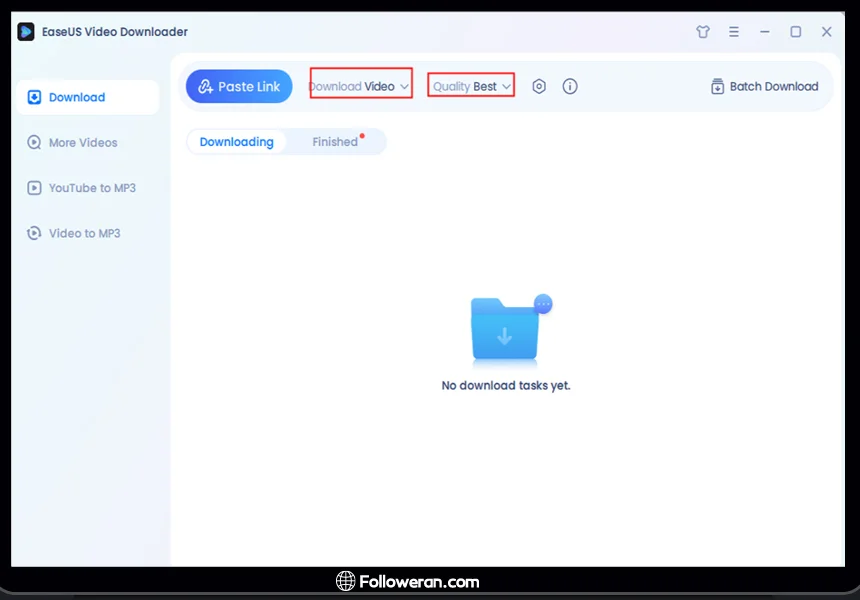Expand the Quality Best dropdown
860x600 pixels.
tap(472, 86)
